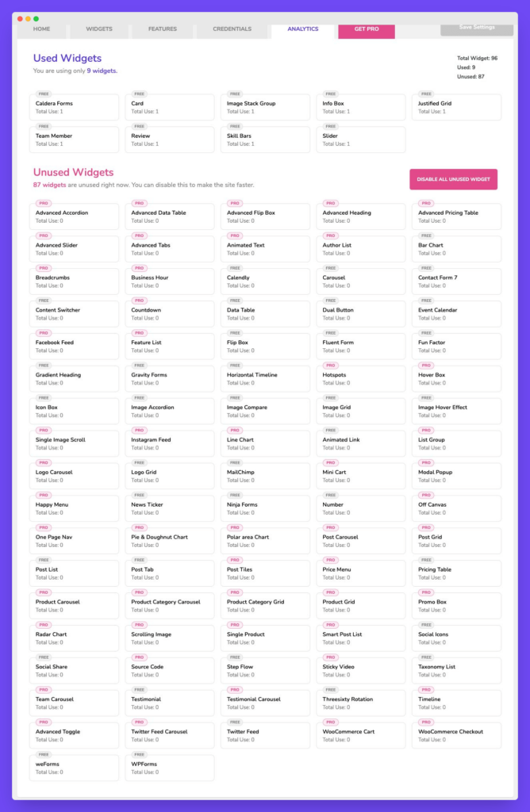Click the WooCommerce Checkout widget card
Viewport: 530px width, 812px height.
tap(456, 735)
